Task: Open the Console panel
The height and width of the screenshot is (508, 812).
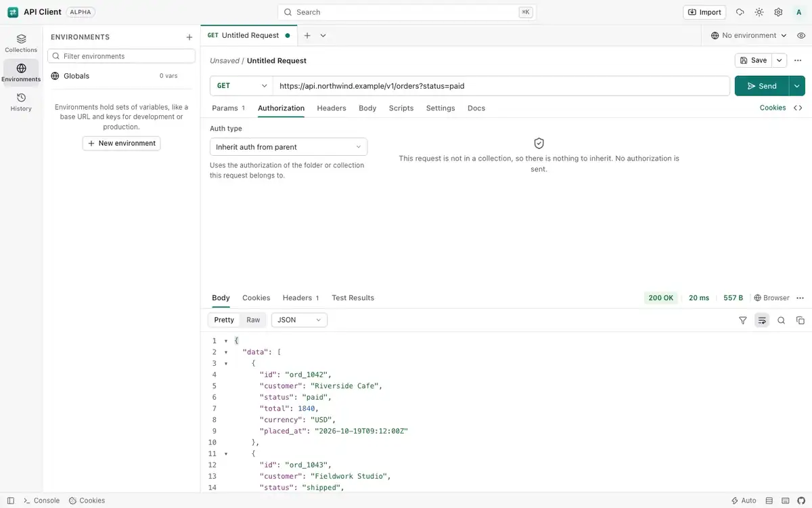Action: (42, 501)
